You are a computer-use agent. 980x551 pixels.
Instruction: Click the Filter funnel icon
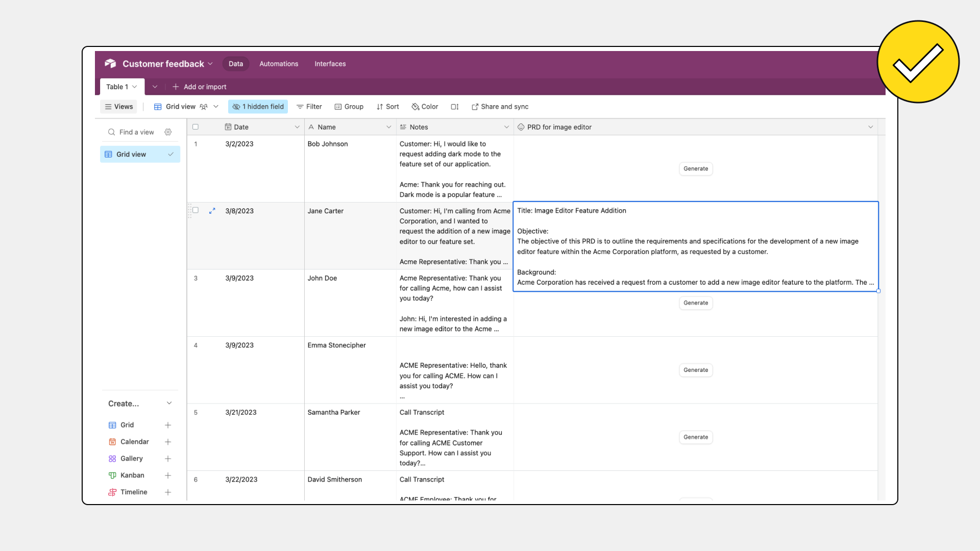coord(300,107)
